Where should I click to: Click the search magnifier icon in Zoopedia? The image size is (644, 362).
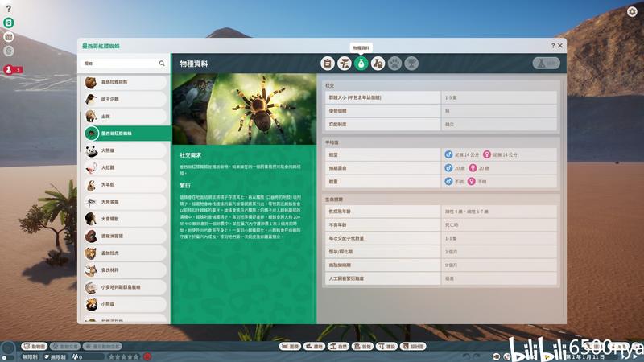click(x=162, y=64)
